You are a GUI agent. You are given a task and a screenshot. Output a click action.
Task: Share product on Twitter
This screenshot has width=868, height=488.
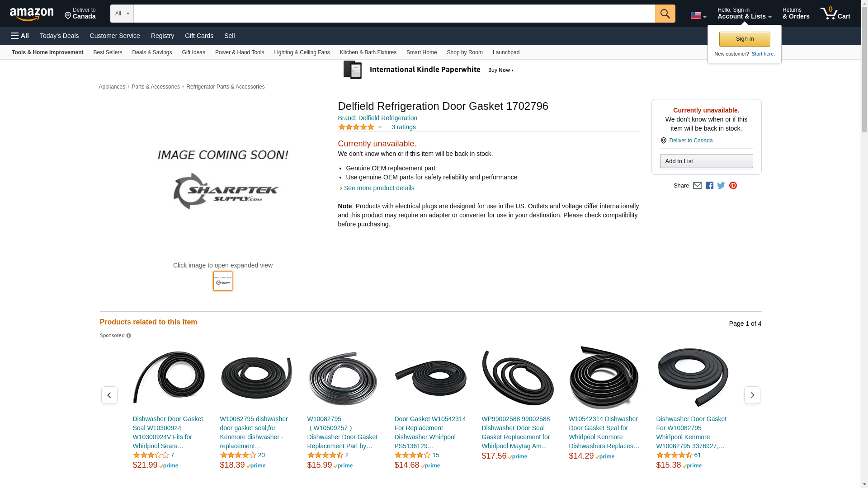[x=721, y=186]
